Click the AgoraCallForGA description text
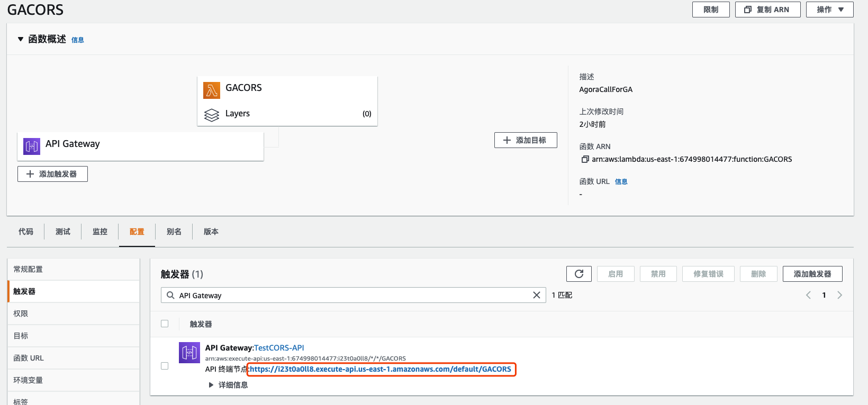This screenshot has width=868, height=405. pos(606,89)
